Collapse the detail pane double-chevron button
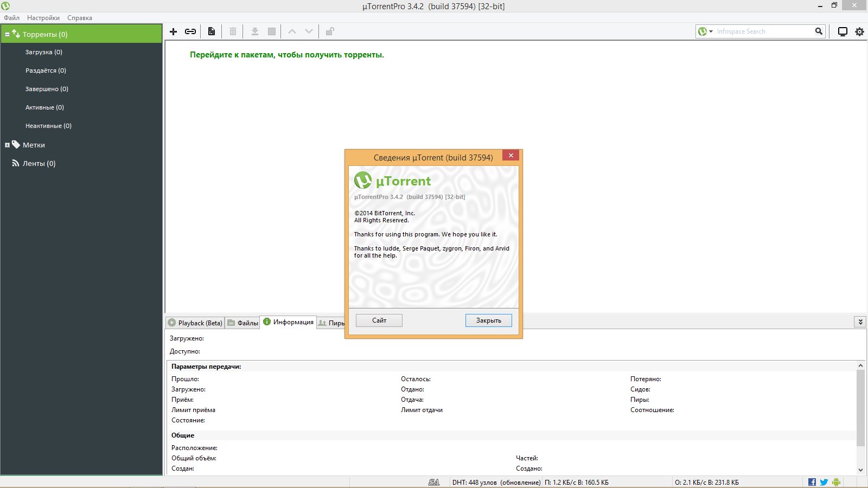Image resolution: width=868 pixels, height=488 pixels. tap(860, 322)
